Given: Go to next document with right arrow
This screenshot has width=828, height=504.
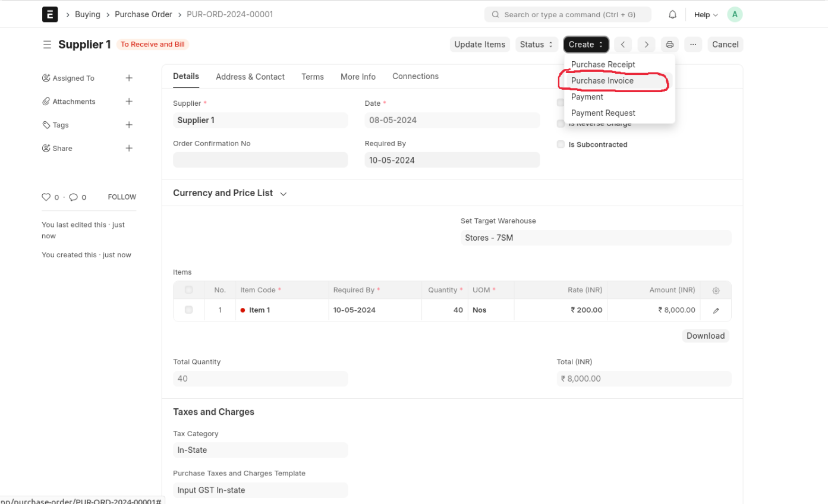Looking at the screenshot, I should pos(646,45).
